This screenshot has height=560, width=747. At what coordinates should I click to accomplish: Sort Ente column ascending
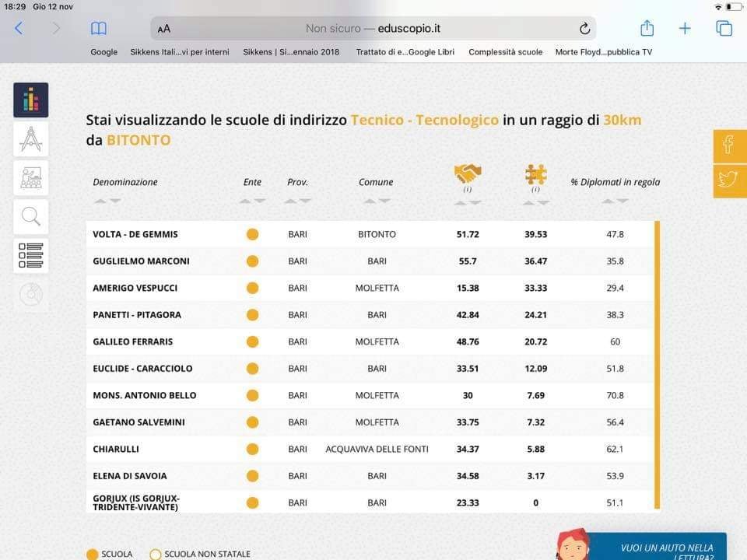point(245,201)
